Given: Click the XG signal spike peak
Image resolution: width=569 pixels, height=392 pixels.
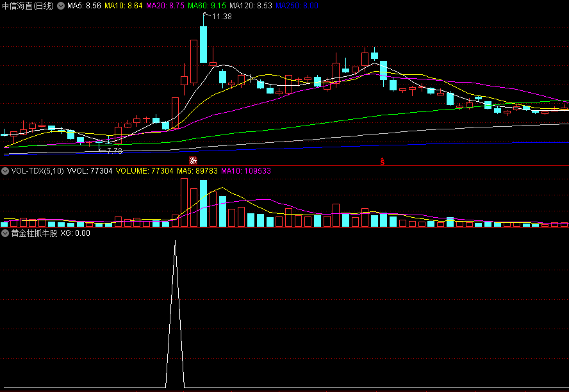Looking at the screenshot, I should coord(176,242).
